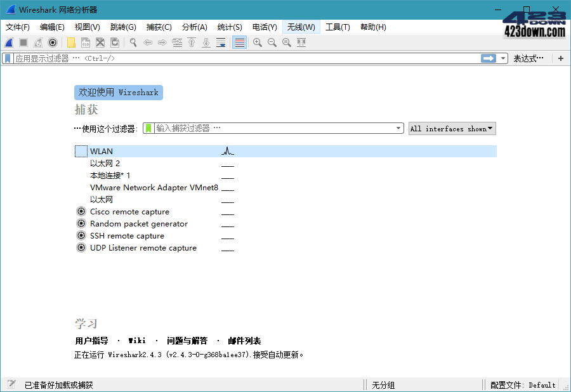Click the start capture shark fin icon

point(9,42)
